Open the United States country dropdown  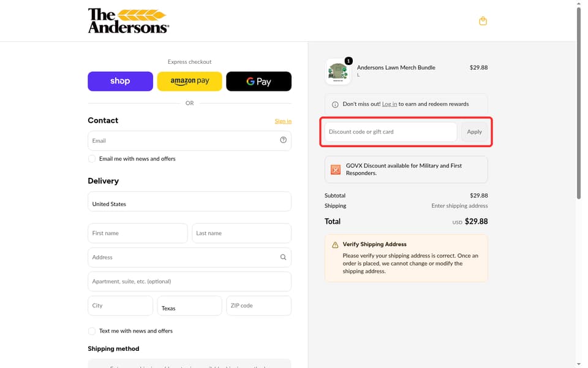[189, 201]
